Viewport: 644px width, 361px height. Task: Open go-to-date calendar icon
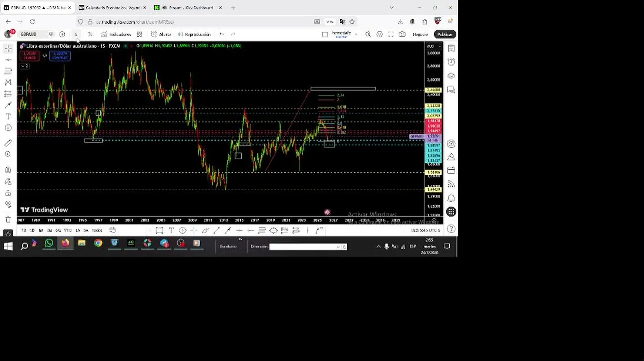coord(112,230)
